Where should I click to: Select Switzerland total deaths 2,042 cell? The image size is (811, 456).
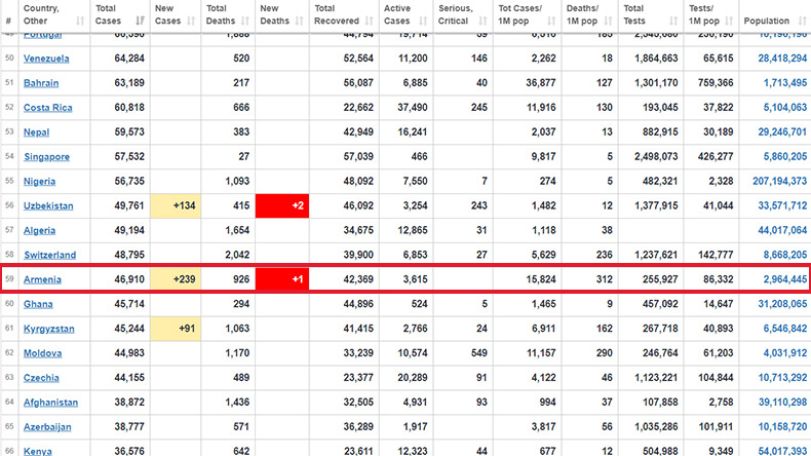[x=228, y=255]
